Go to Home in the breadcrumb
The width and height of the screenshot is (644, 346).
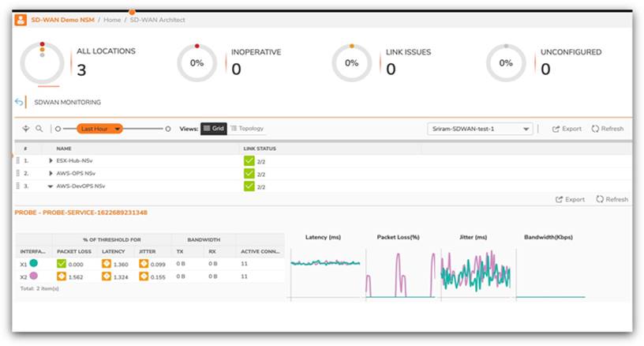(111, 19)
